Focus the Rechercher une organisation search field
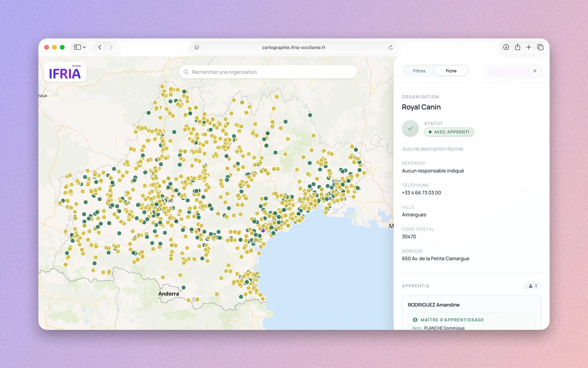 coord(268,72)
